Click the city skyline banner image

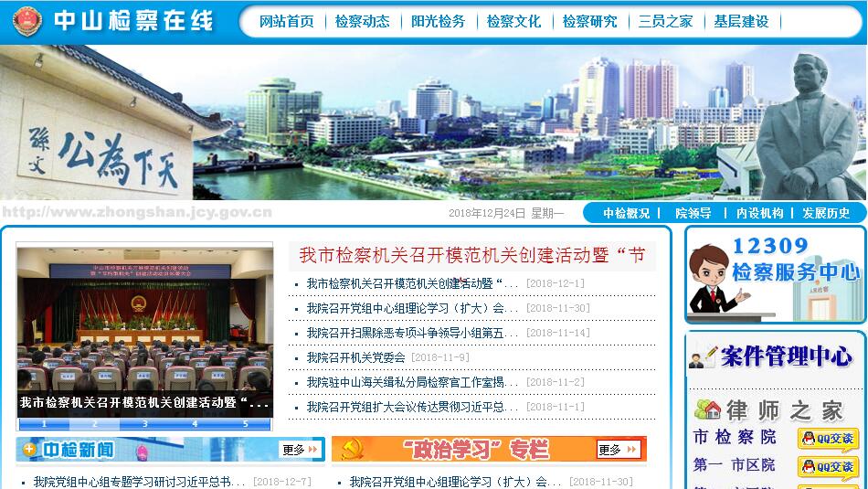pyautogui.click(x=434, y=122)
